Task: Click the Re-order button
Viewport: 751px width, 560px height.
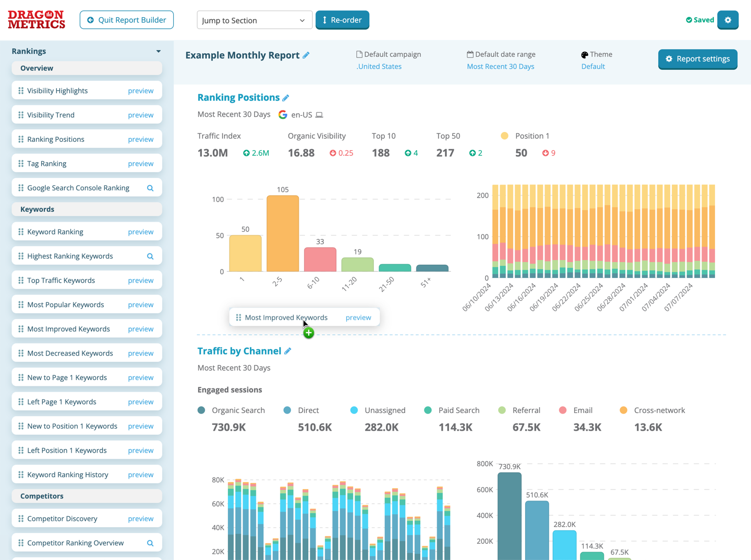Action: pos(342,20)
